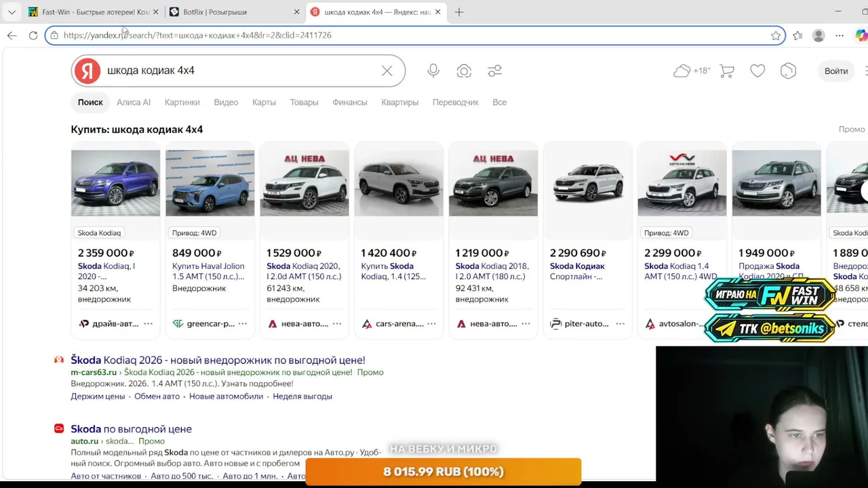Open Обмен авто sitelink
The width and height of the screenshot is (868, 488).
pos(157,396)
